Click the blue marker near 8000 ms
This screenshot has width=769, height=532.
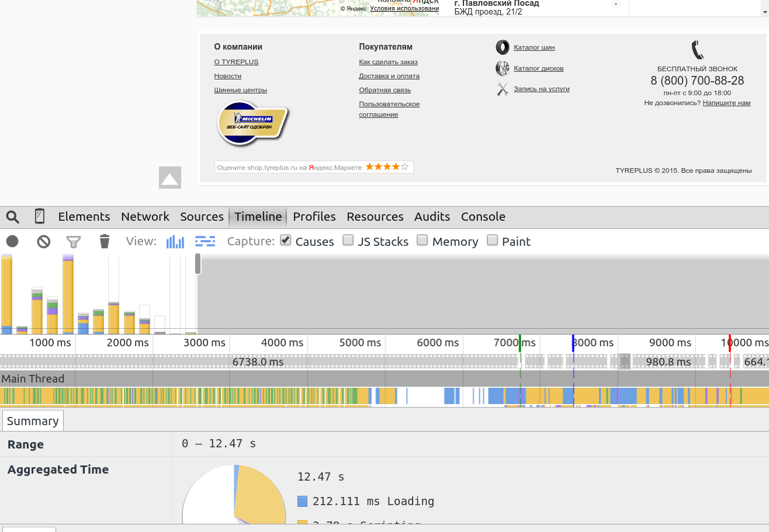click(573, 343)
